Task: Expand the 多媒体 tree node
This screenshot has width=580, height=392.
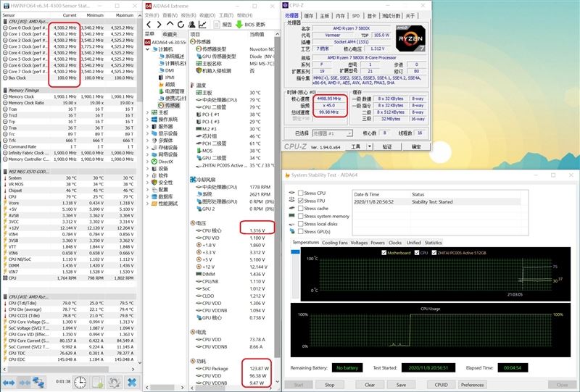Action: [x=148, y=141]
